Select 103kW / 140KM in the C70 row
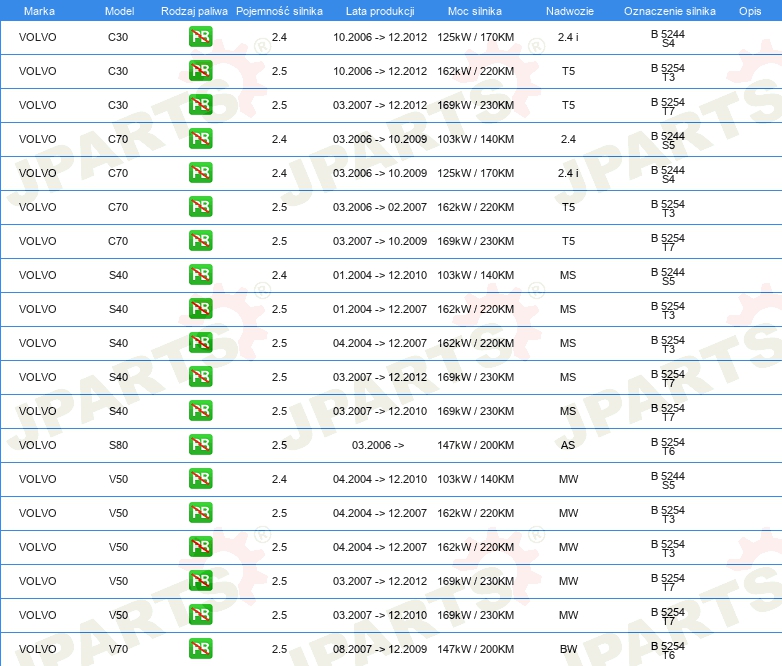782x666 pixels. 475,139
